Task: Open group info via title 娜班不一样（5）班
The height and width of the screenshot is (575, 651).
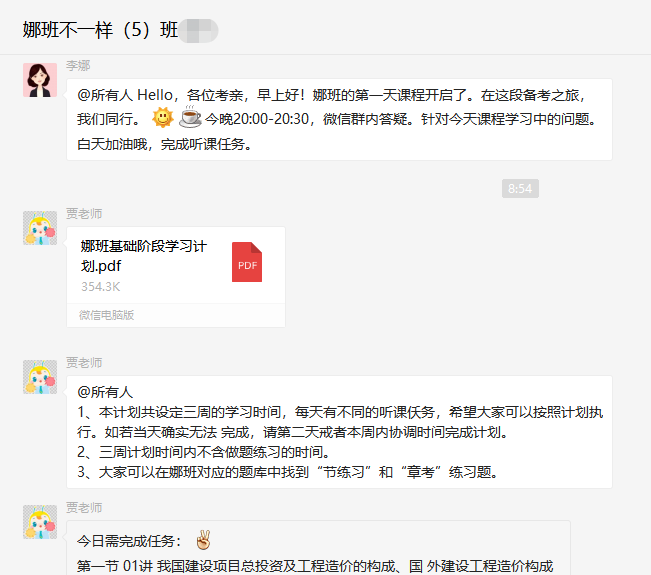Action: pos(100,30)
